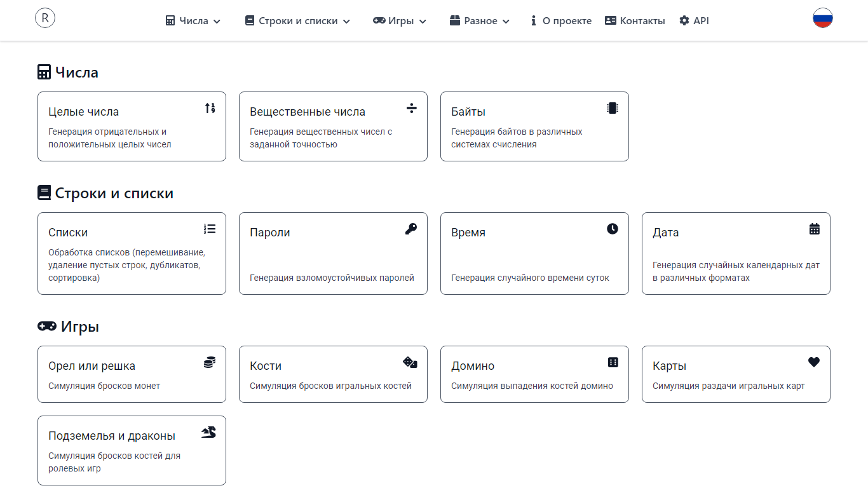This screenshot has height=488, width=868.
Task: Click the chip icon on Байты card
Action: click(x=613, y=108)
